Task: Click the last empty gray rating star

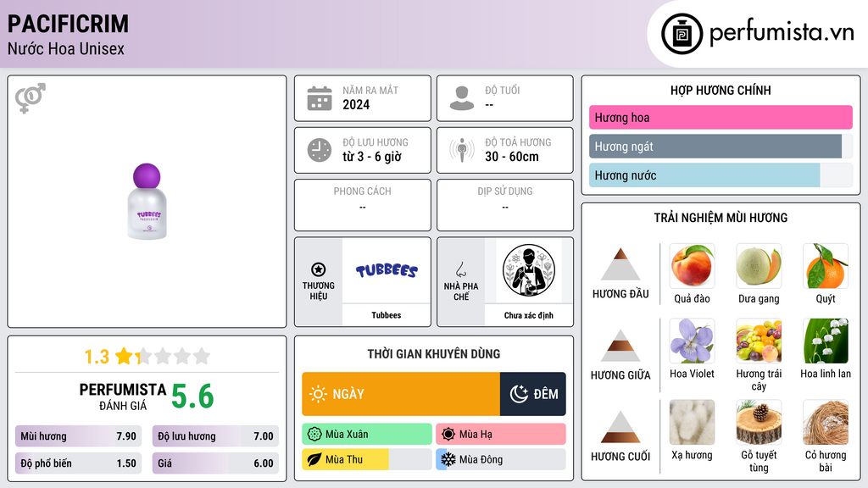Action: [202, 356]
